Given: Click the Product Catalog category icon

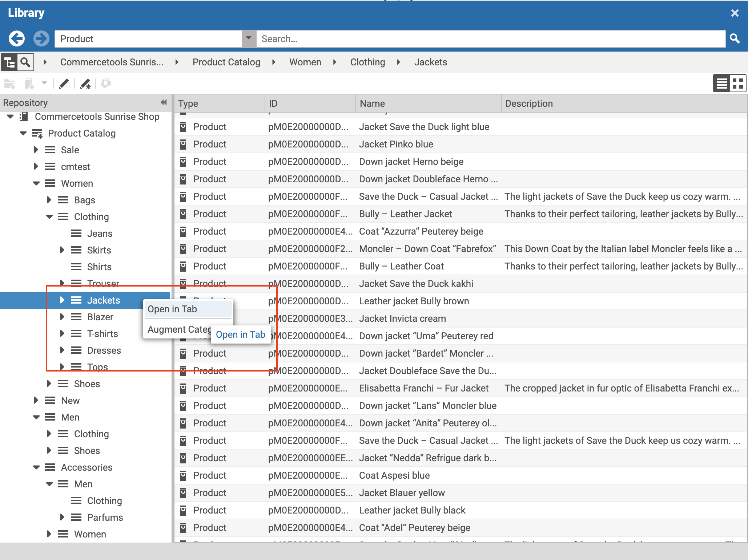Looking at the screenshot, I should 37,133.
